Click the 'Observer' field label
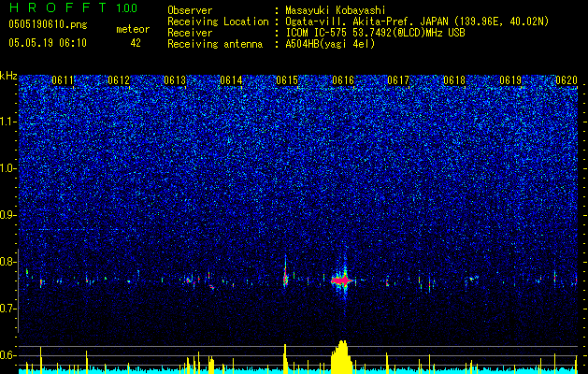This screenshot has height=374, width=588. 190,10
